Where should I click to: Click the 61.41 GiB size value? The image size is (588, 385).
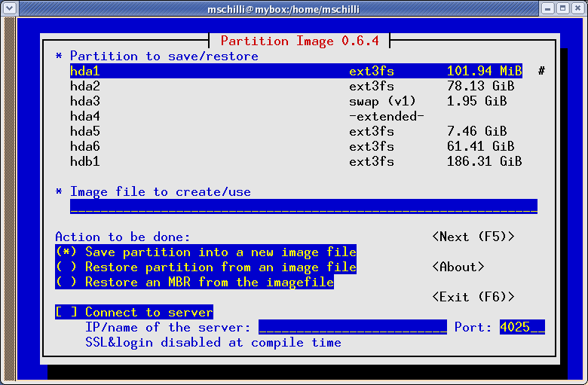[481, 146]
